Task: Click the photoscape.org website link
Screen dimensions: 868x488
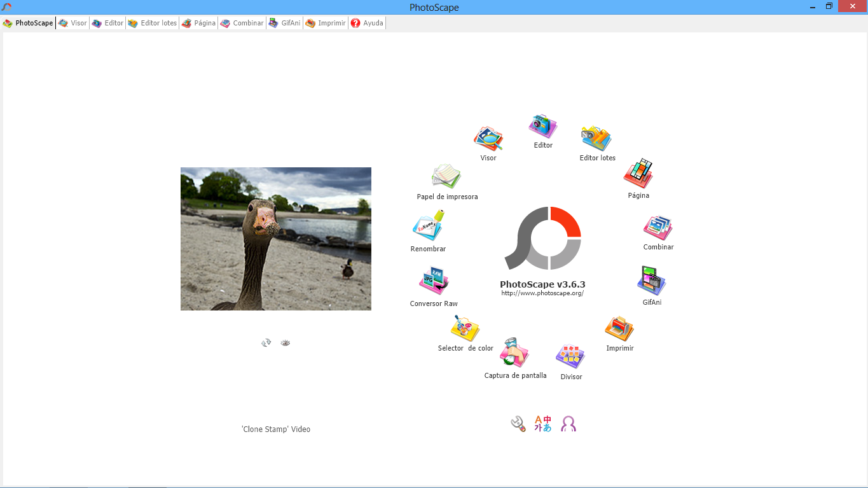Action: [542, 293]
